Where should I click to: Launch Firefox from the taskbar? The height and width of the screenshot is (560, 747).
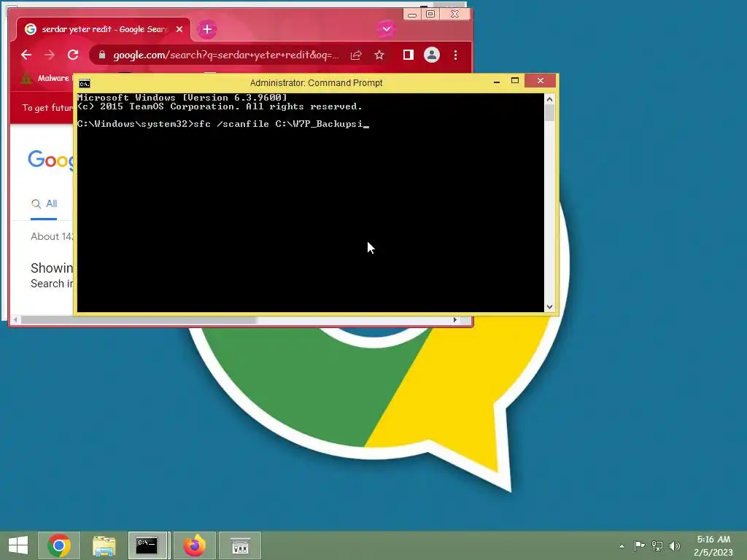(194, 545)
